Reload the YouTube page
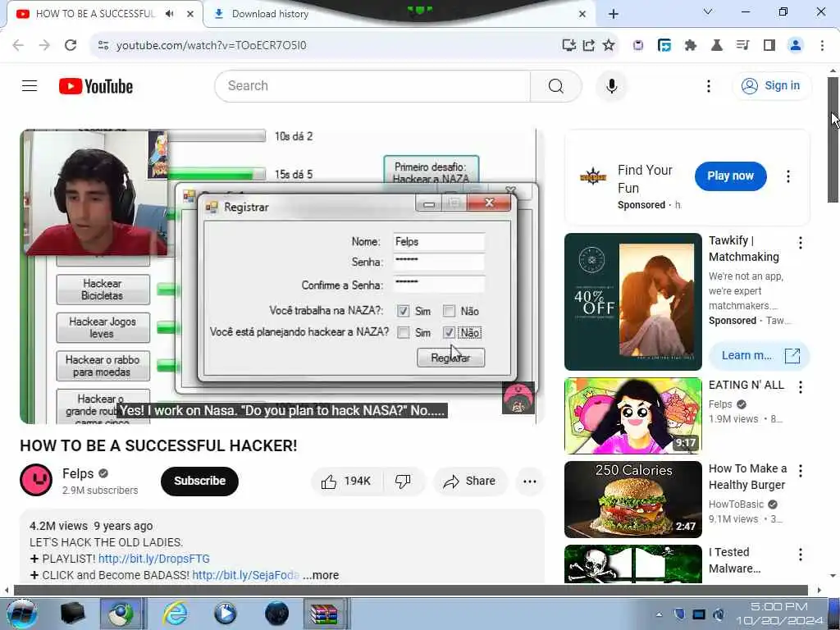Screen dimensions: 840x630 point(71,45)
